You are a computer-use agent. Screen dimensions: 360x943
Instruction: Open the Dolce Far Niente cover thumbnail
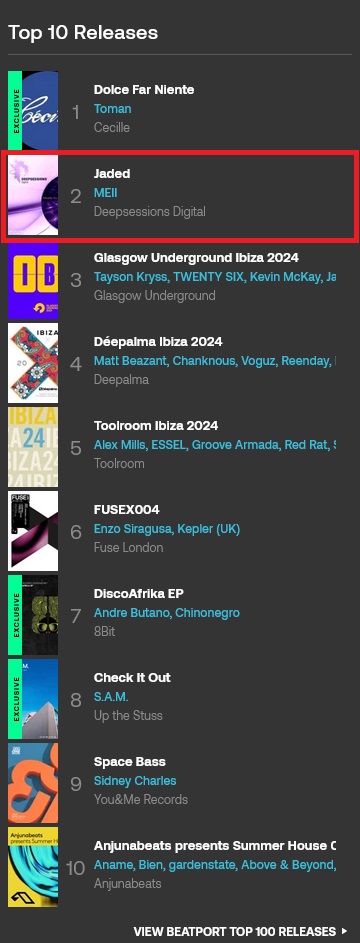click(33, 110)
